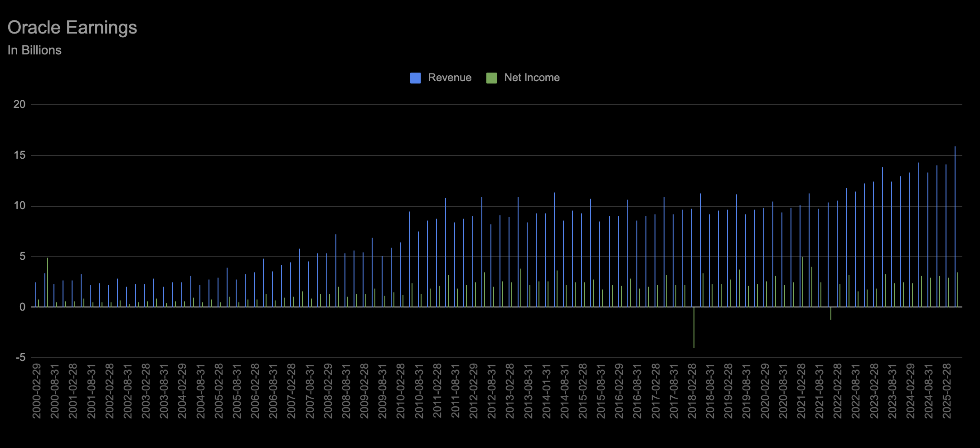This screenshot has height=448, width=980.
Task: Click the x-axis date label "2022-02-28"
Action: [837, 391]
